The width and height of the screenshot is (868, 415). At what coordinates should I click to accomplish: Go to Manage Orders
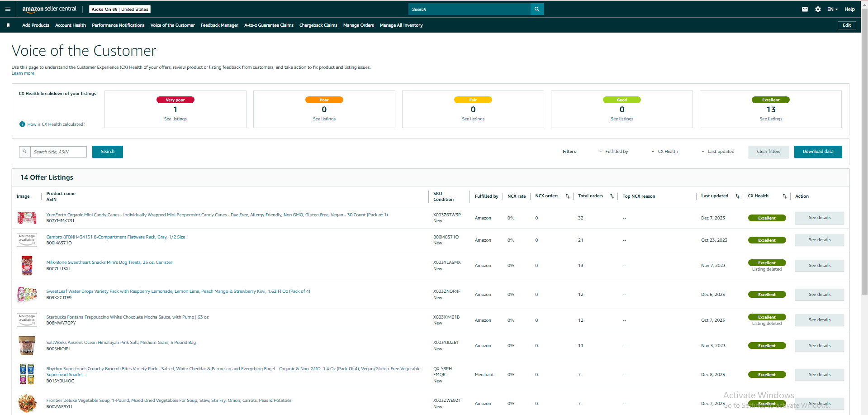pyautogui.click(x=358, y=25)
